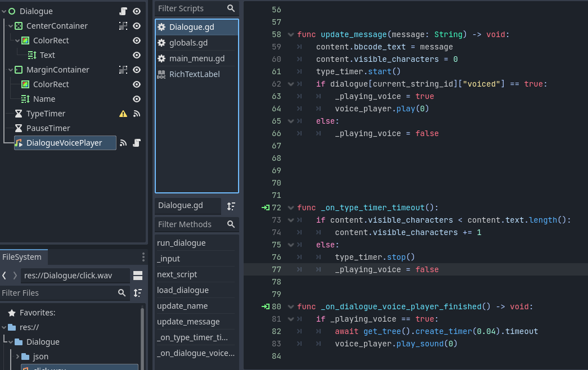Toggle alphabetical sorting of methods list
Screen dimensions: 588x370
(231, 206)
